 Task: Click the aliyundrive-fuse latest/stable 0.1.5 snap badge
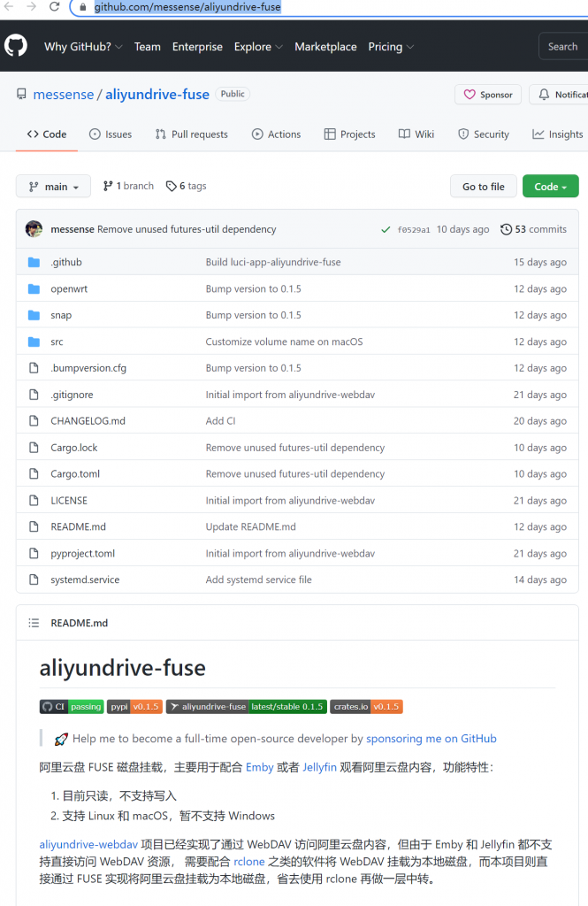(x=247, y=707)
